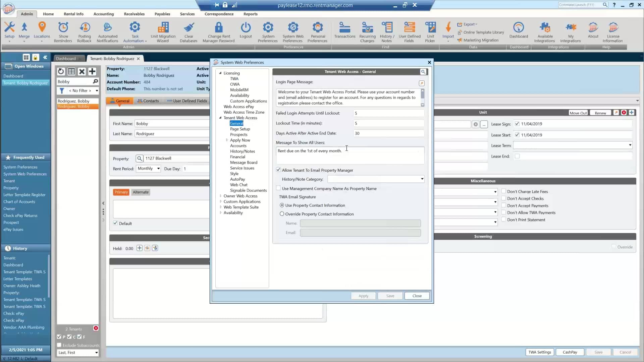Open Recurring Charges
Image resolution: width=644 pixels, height=362 pixels.
coord(367,31)
